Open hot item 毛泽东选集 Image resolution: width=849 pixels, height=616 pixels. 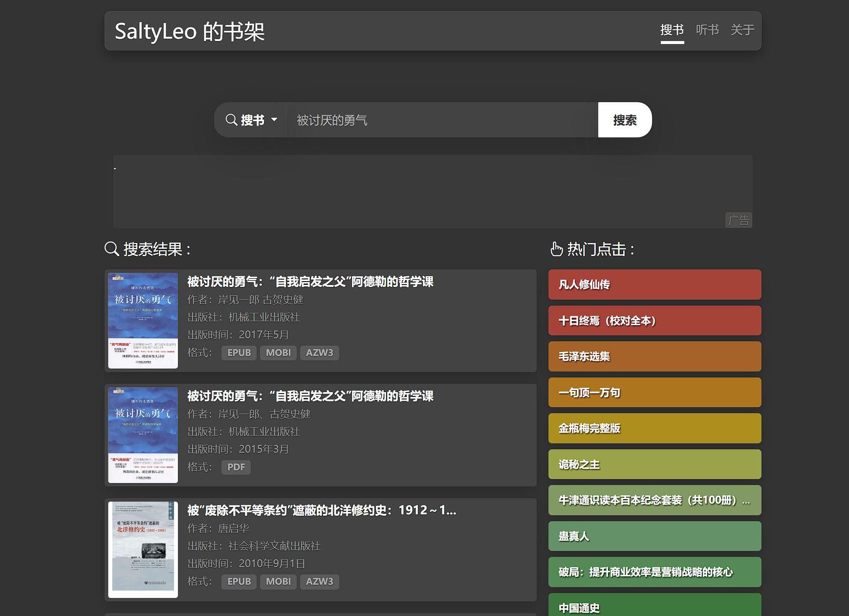click(654, 356)
